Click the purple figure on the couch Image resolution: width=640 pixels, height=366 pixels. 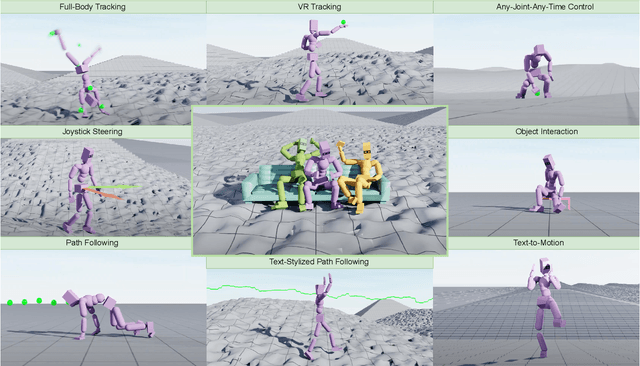point(322,176)
